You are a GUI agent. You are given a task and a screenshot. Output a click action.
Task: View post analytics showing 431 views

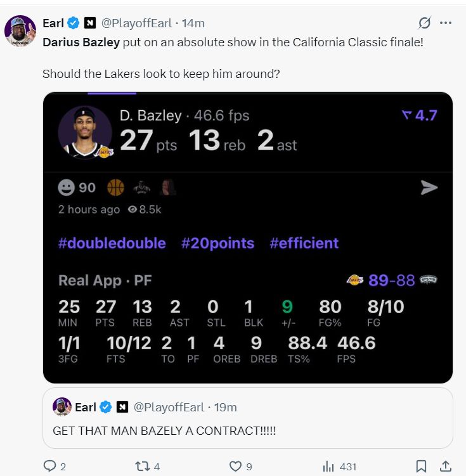pyautogui.click(x=339, y=466)
